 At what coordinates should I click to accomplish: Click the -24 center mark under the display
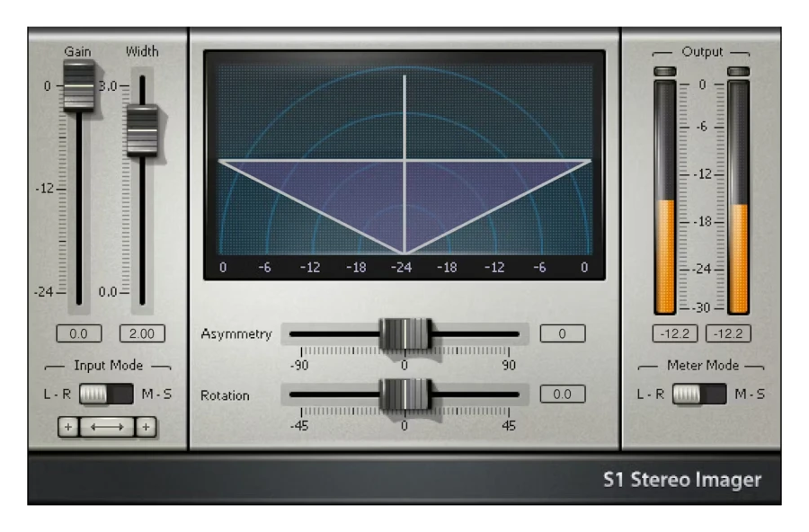pyautogui.click(x=402, y=267)
